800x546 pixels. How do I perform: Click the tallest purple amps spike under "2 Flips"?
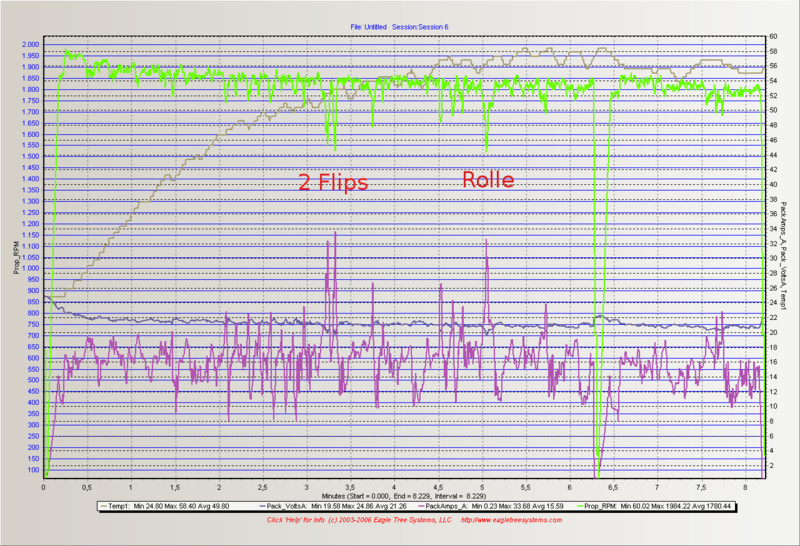click(335, 235)
